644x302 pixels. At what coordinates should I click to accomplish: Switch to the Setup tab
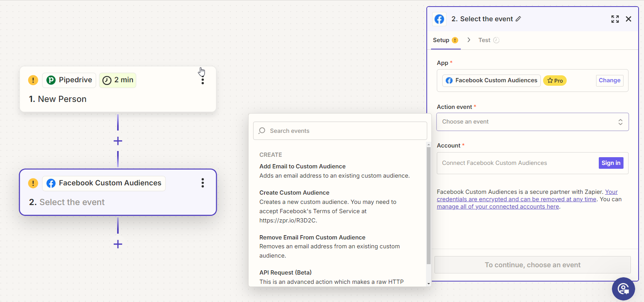tap(445, 40)
